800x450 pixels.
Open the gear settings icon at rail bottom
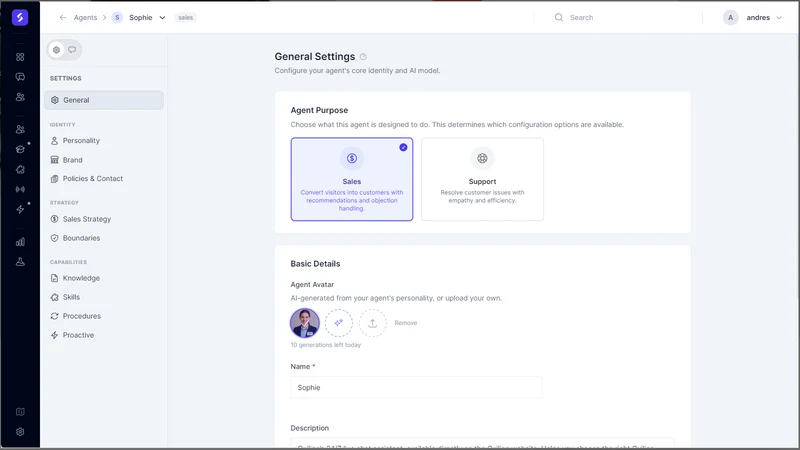pos(20,432)
